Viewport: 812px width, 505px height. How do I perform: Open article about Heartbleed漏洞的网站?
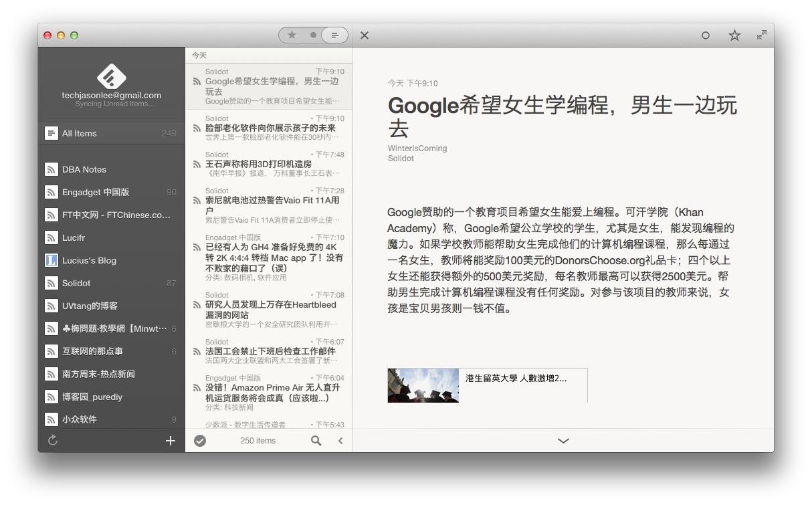click(269, 310)
